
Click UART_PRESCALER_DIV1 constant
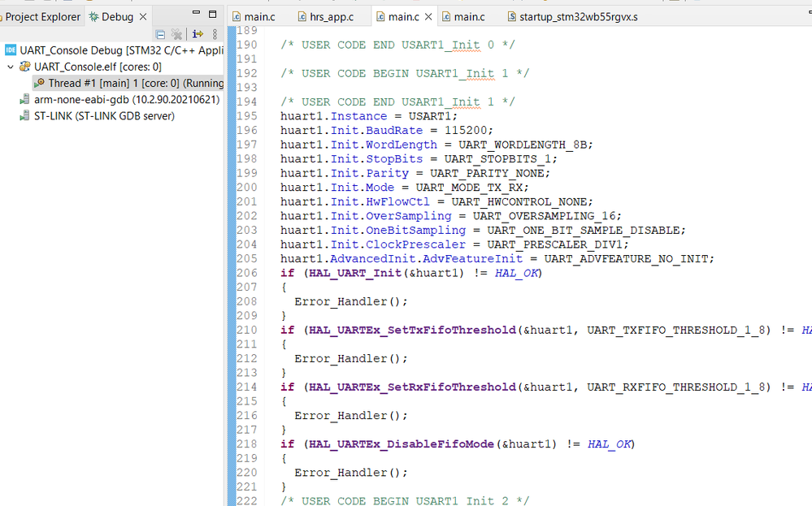tap(554, 244)
